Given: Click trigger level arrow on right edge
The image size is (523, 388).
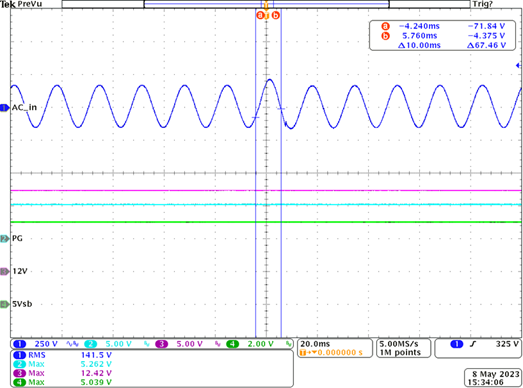Looking at the screenshot, I should (x=518, y=65).
